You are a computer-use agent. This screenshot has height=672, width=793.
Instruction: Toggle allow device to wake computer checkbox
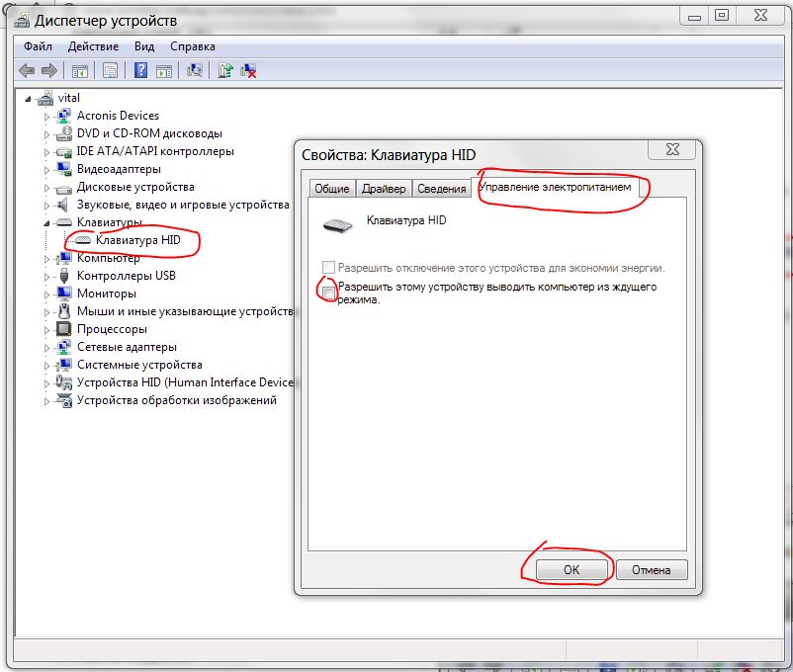click(328, 293)
